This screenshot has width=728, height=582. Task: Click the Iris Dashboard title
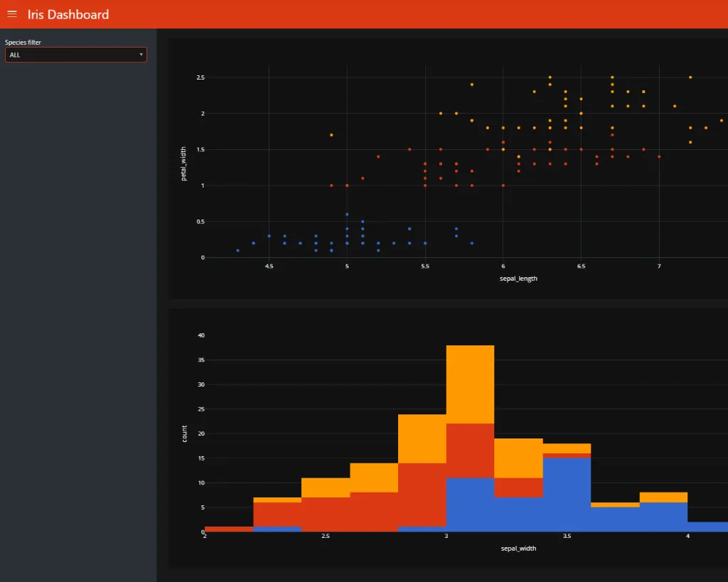pyautogui.click(x=68, y=14)
